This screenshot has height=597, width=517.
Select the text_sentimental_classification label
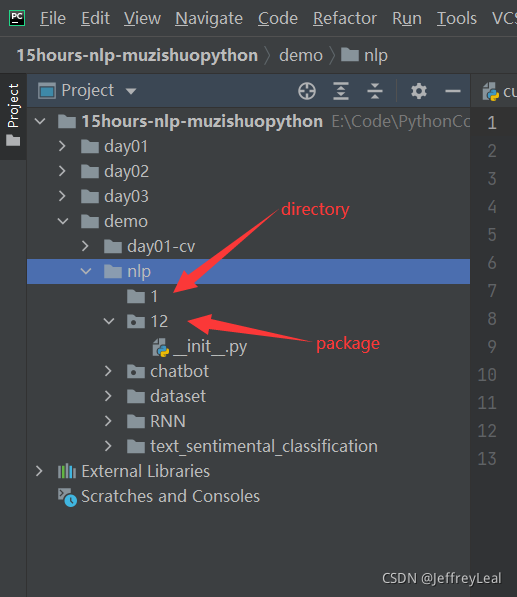click(x=264, y=446)
